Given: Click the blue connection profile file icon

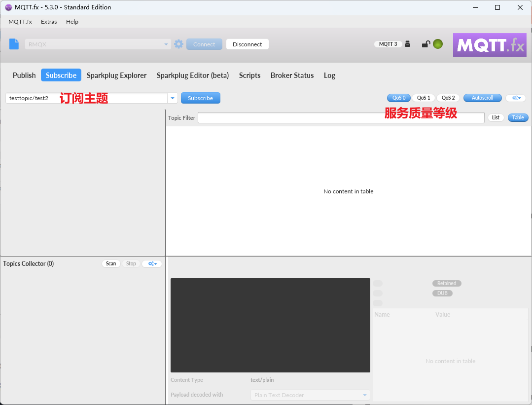Looking at the screenshot, I should click(x=14, y=44).
